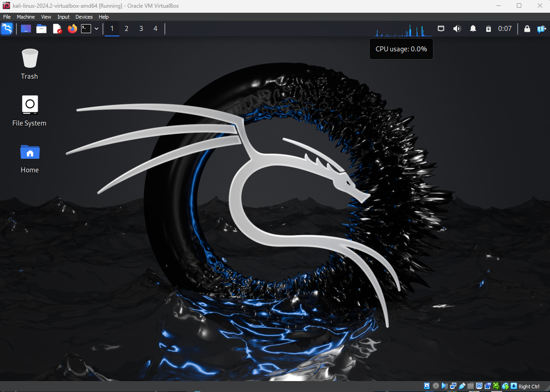Open the VirtualBox File menu
550x392 pixels.
tap(7, 17)
